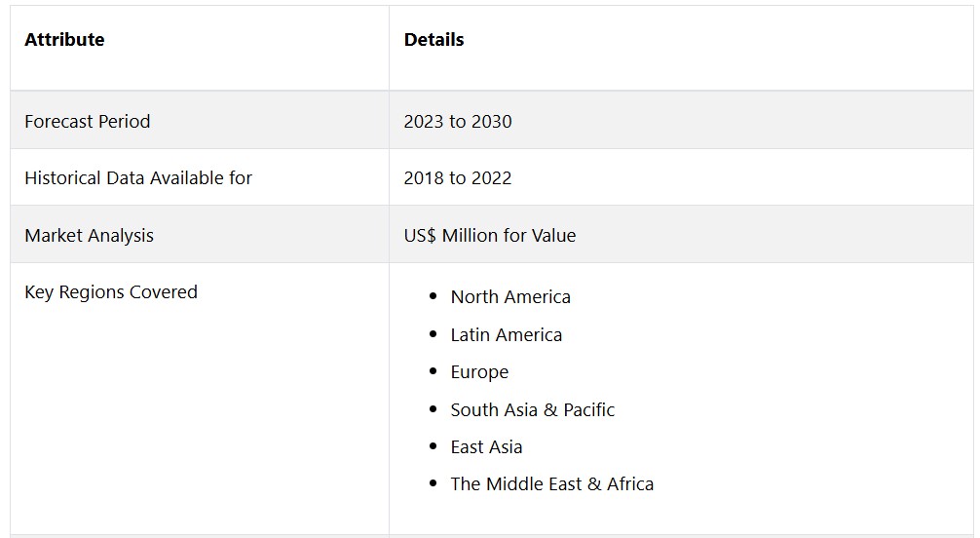Select the Europe list item
This screenshot has width=980, height=538.
point(479,372)
